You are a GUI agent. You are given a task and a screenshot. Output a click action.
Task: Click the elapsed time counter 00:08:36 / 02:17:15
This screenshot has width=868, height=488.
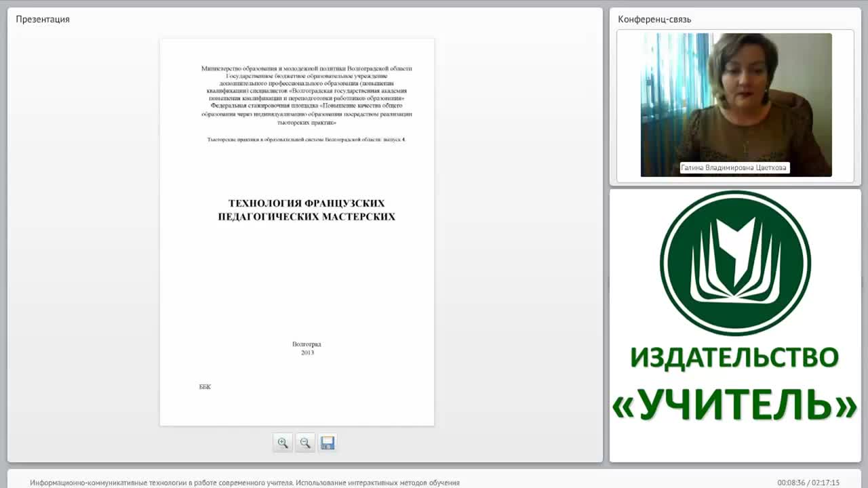click(808, 483)
